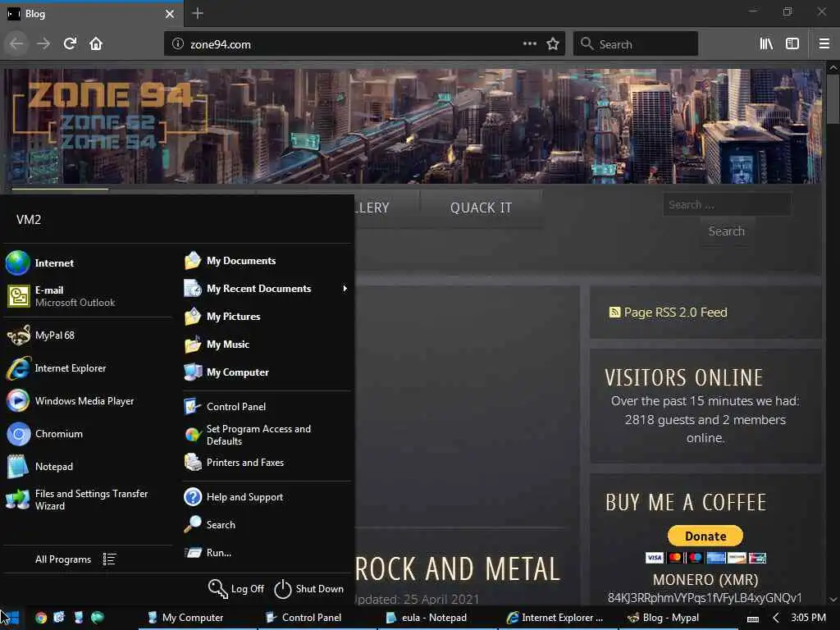Click site information icon in address bar
Viewport: 840px width, 630px height.
tap(178, 44)
